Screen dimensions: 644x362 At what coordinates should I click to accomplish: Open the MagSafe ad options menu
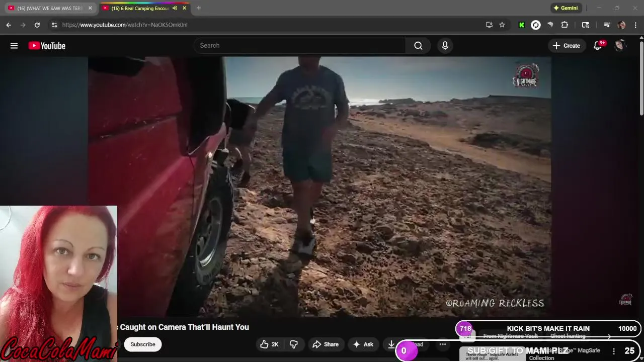[x=614, y=351]
